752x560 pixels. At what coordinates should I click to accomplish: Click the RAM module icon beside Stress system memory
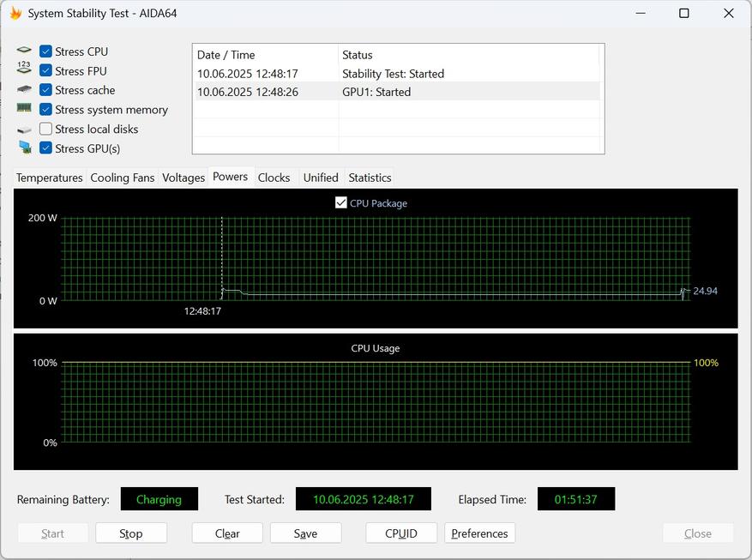point(24,108)
